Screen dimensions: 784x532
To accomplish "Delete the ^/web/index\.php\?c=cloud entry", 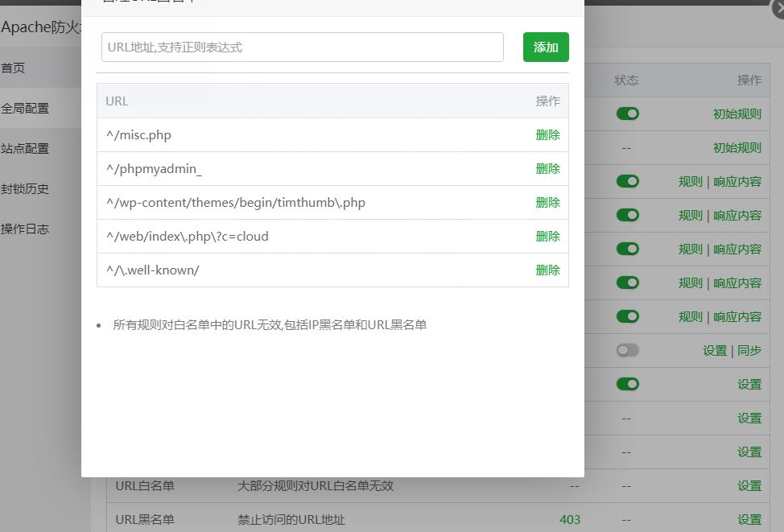I will coord(547,237).
